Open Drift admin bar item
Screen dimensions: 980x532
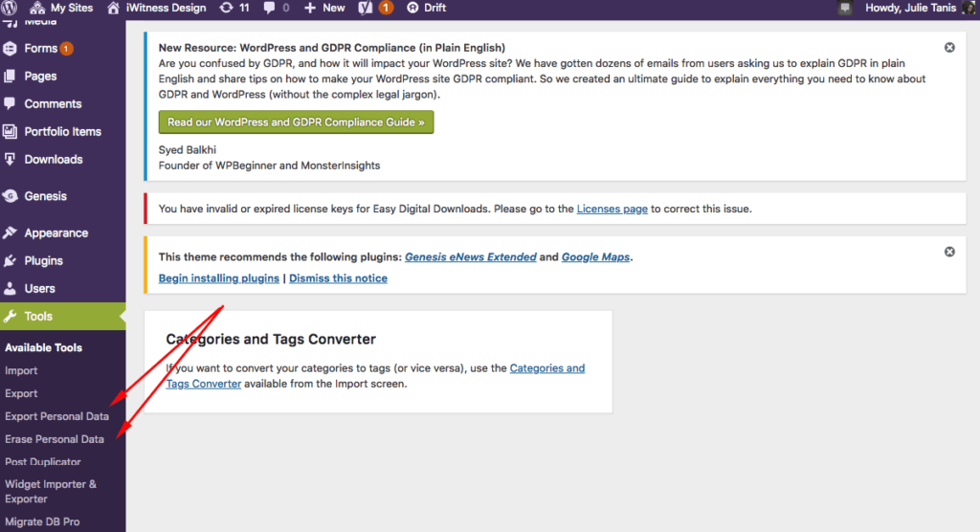coord(434,8)
